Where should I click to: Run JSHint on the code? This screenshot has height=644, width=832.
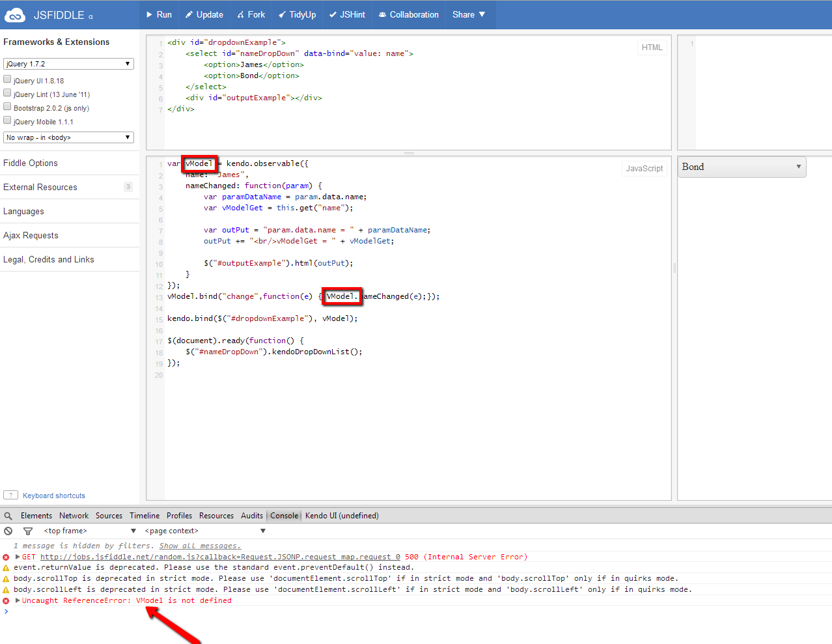(x=347, y=14)
